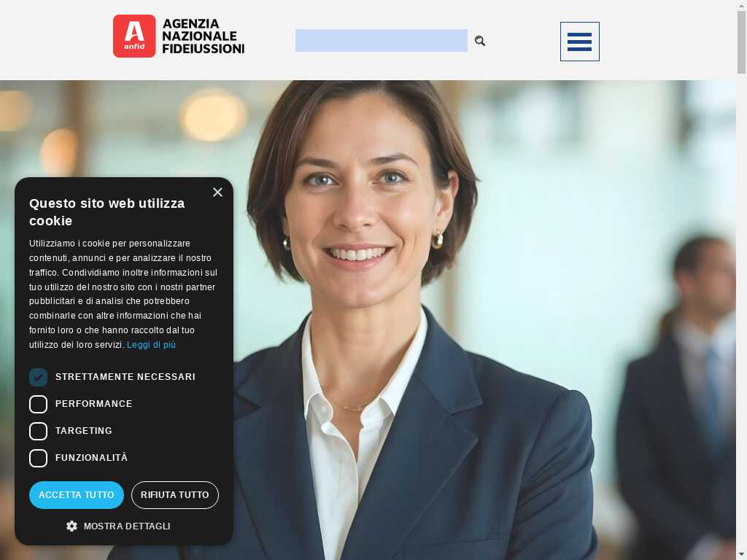Toggle the Strettamente Necessari checkbox

pyautogui.click(x=38, y=377)
